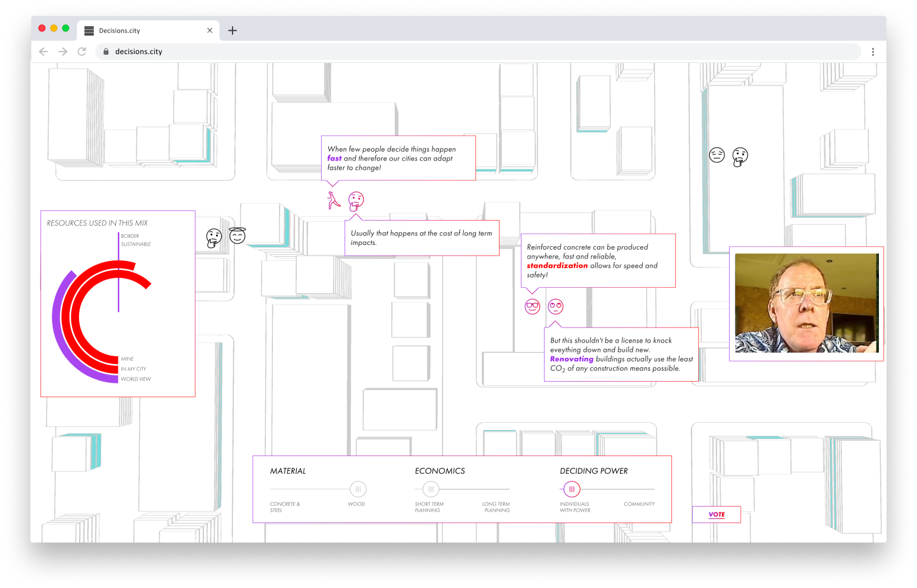Open a new browser tab

click(233, 30)
